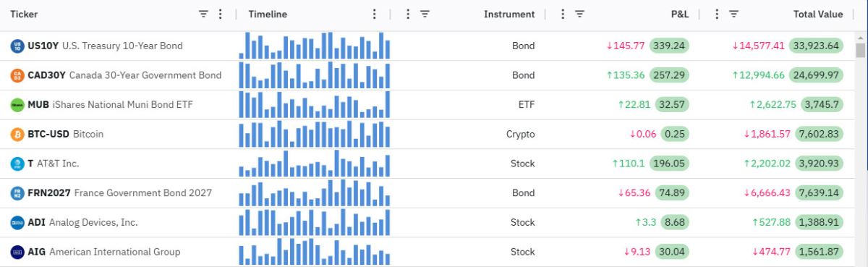Click the Bitcoin logo icon
Image resolution: width=868 pixels, height=267 pixels.
(17, 135)
